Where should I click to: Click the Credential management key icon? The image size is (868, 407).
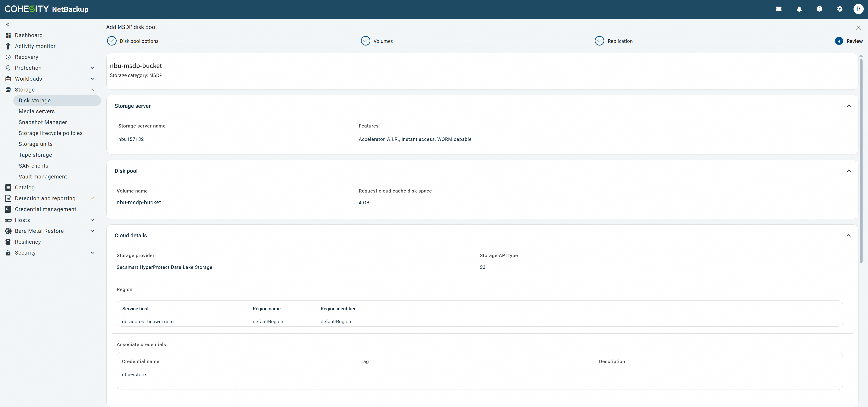click(8, 209)
